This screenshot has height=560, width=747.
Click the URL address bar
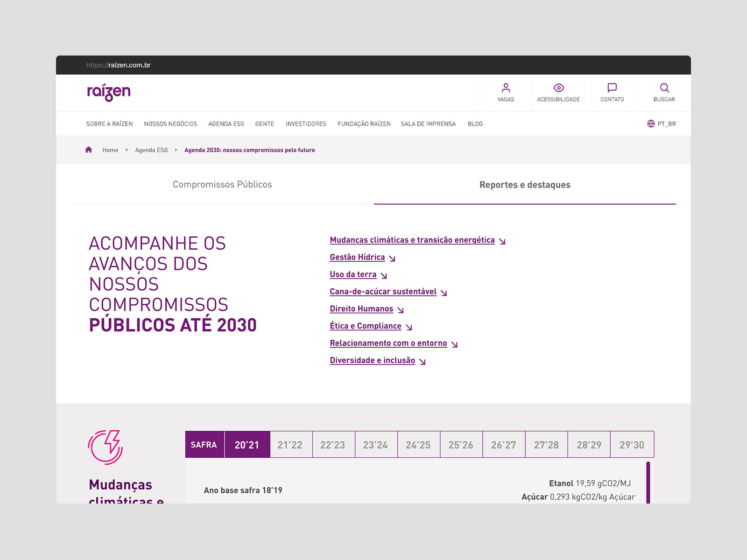coord(119,65)
